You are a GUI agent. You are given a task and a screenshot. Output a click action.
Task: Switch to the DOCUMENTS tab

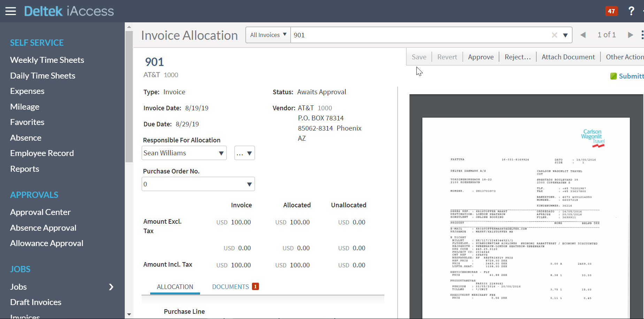(x=231, y=287)
